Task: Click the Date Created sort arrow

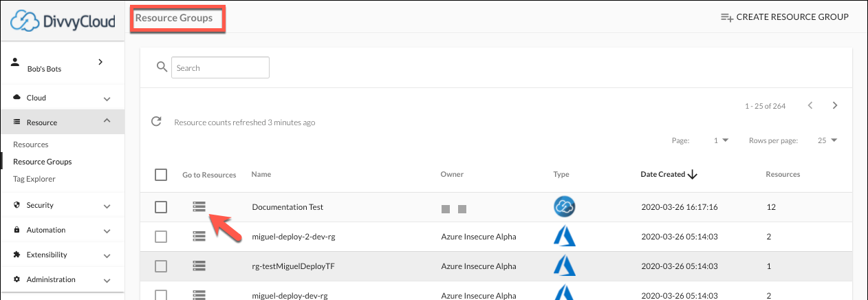Action: click(x=693, y=175)
